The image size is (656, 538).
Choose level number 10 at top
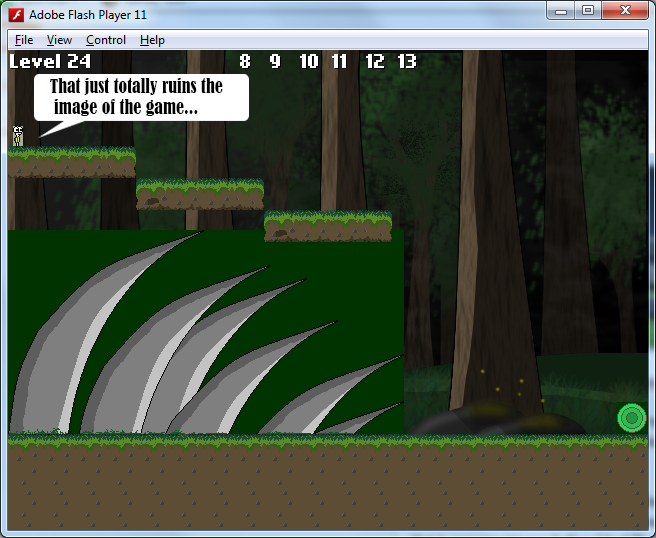tap(308, 62)
